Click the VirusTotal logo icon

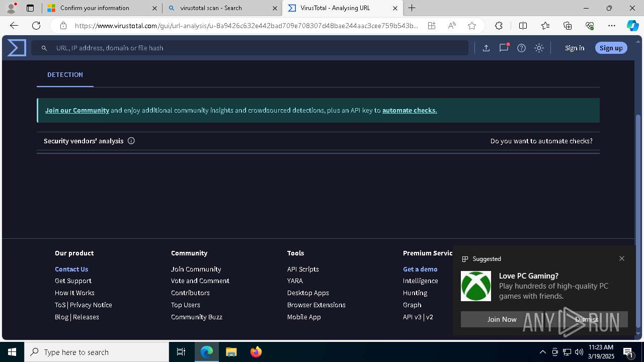(17, 48)
